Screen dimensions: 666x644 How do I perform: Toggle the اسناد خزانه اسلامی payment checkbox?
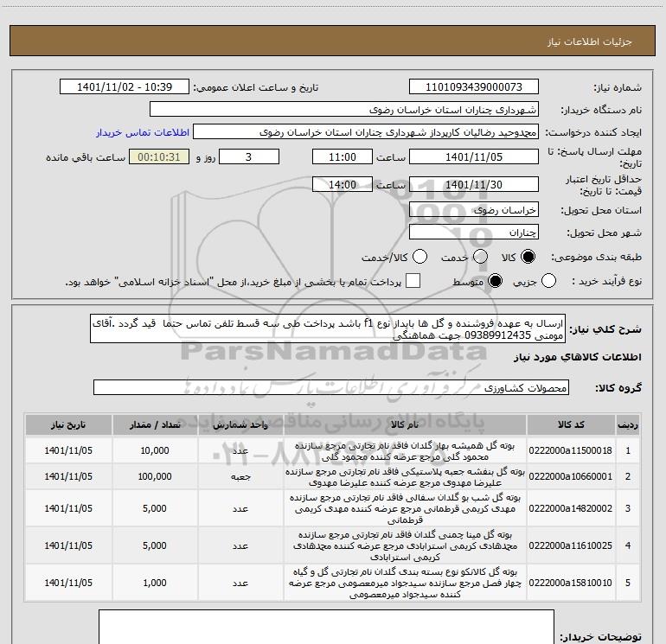413,281
